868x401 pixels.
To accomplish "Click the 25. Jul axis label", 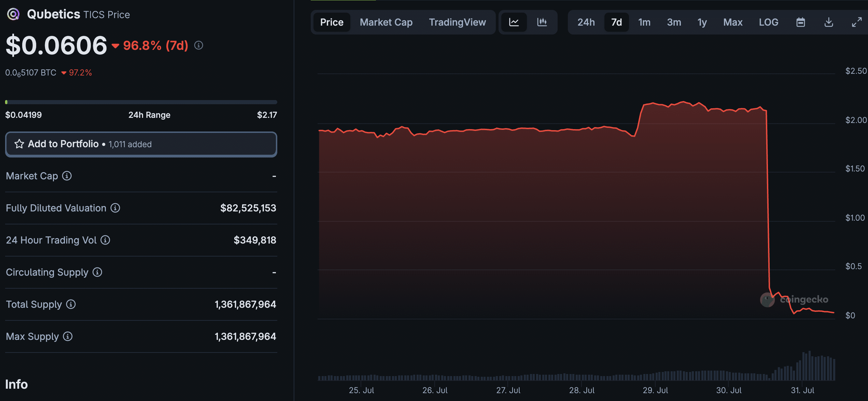I will tap(361, 390).
